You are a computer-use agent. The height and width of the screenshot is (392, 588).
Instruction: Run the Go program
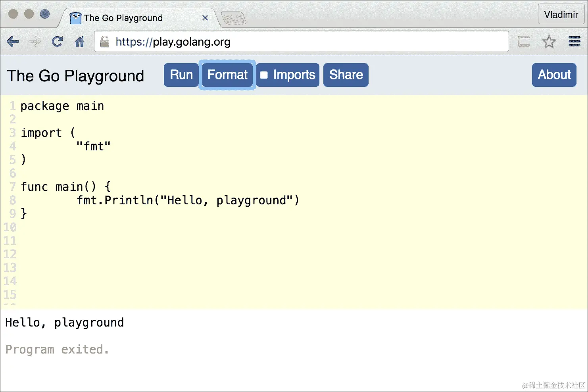[181, 75]
